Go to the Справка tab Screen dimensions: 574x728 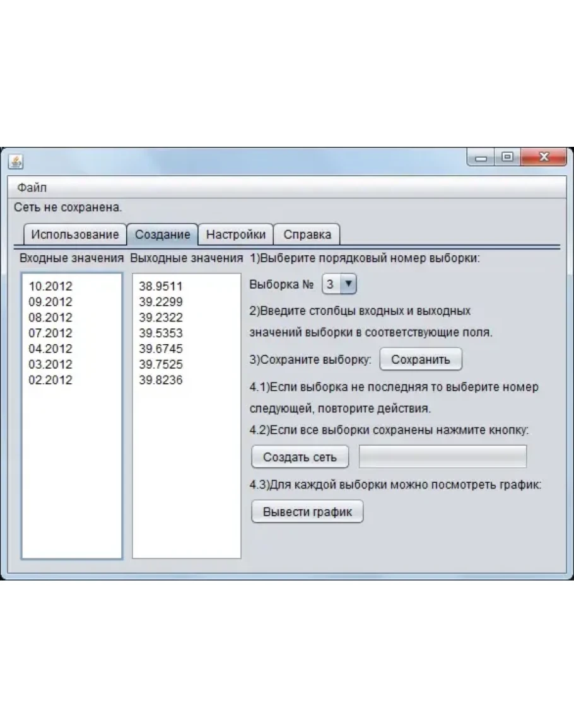pos(307,234)
